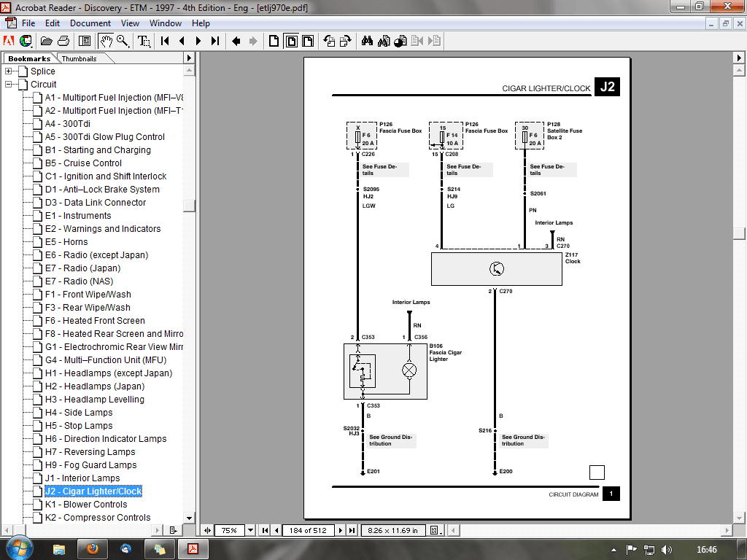747x560 pixels.
Task: Open the View menu
Action: click(130, 23)
